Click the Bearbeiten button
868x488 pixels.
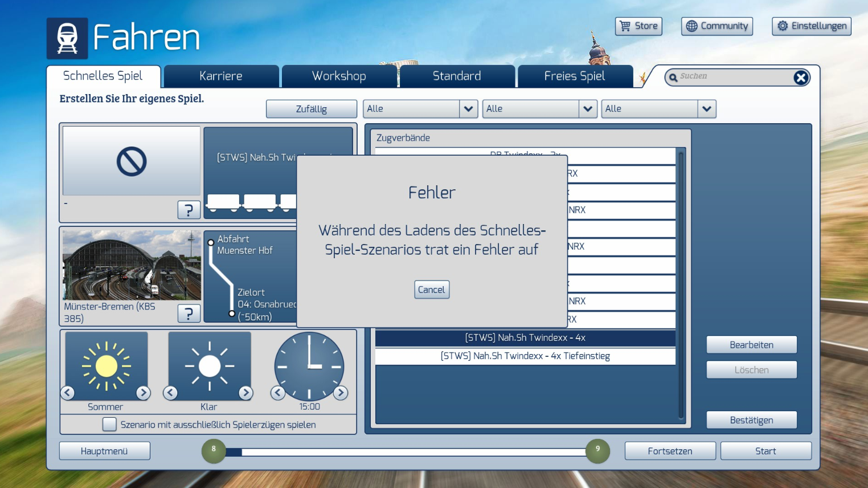click(752, 345)
